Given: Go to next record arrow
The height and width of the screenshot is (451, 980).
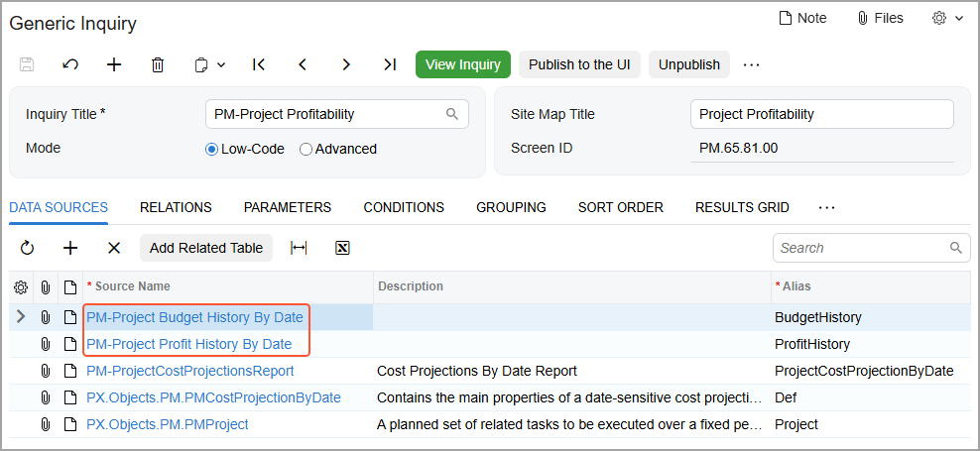Looking at the screenshot, I should tap(346, 64).
